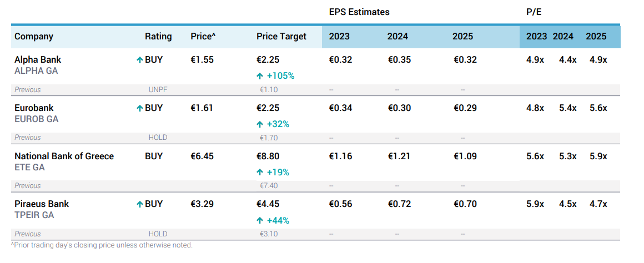Open the National Bank of Greece entry

[64, 156]
